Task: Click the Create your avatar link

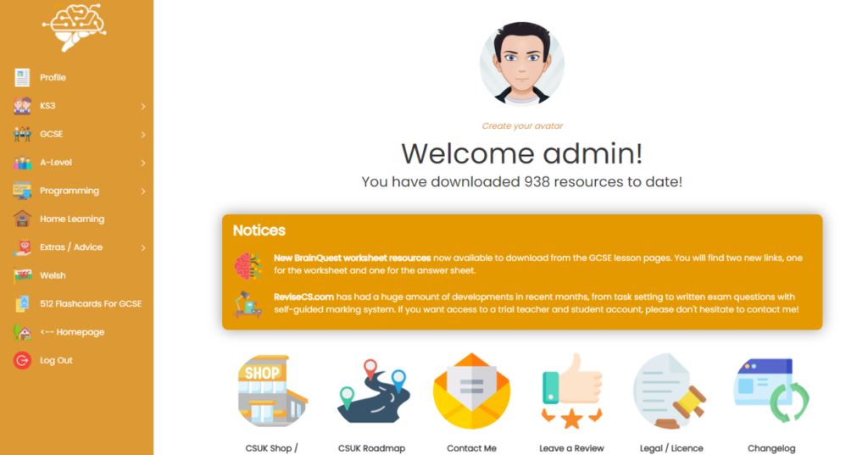Action: 522,125
